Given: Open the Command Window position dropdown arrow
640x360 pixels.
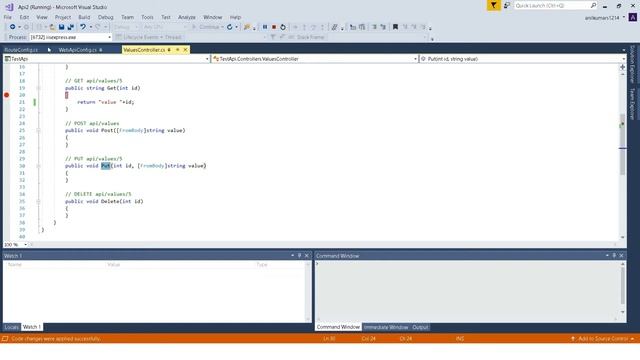Looking at the screenshot, I should pyautogui.click(x=607, y=256).
